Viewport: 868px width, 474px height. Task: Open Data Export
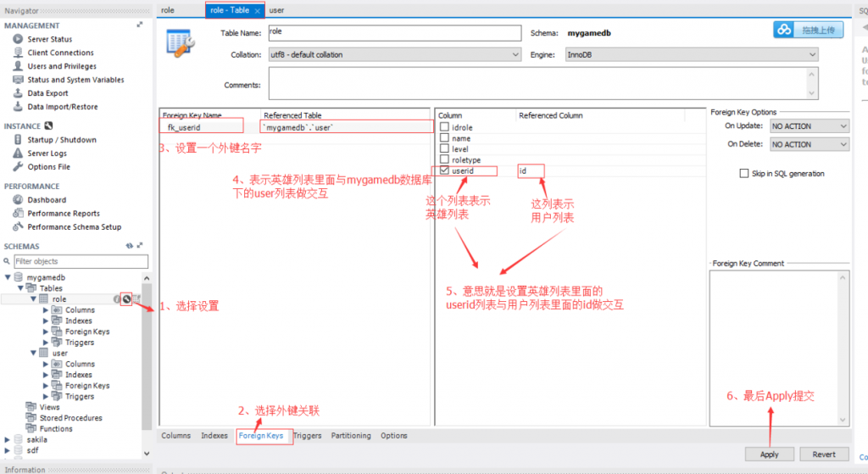pyautogui.click(x=47, y=93)
